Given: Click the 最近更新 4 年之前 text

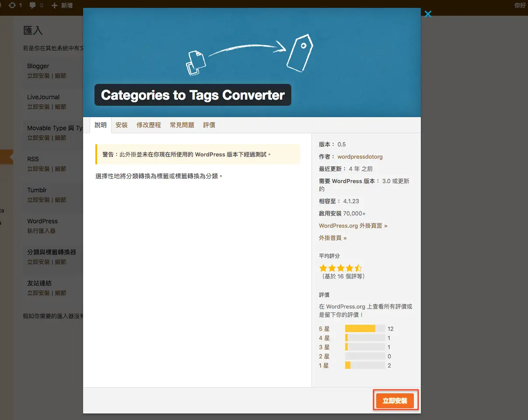Looking at the screenshot, I should (346, 169).
